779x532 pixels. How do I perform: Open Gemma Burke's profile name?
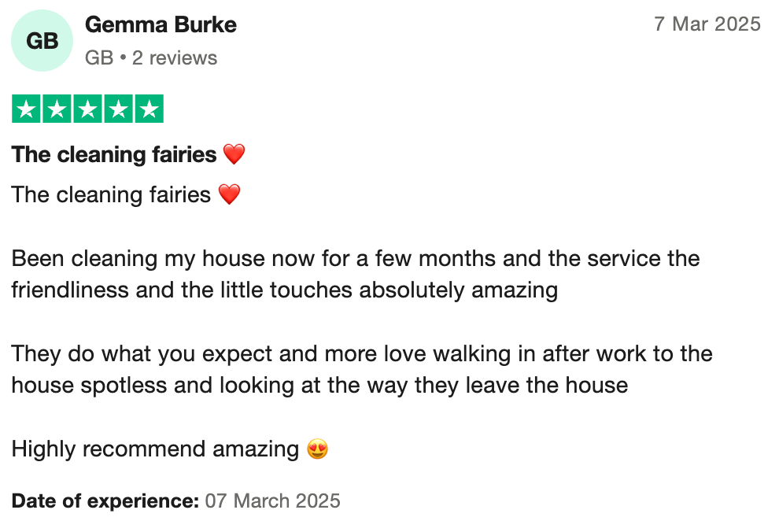click(x=161, y=25)
